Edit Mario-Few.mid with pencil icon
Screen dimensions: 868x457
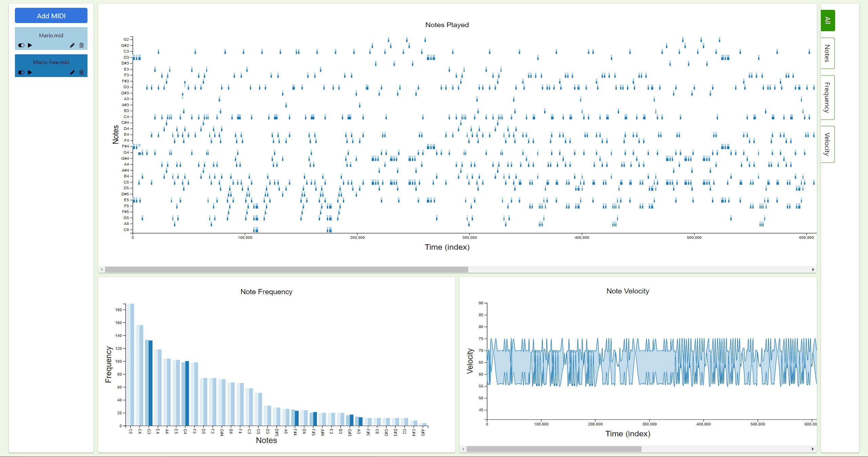point(72,72)
